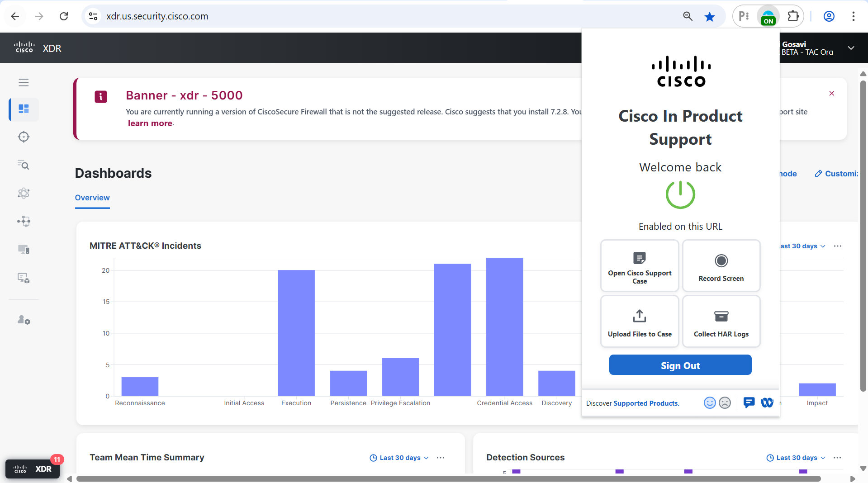868x483 pixels.
Task: Click the Reconnaissance bar in the chart
Action: click(140, 386)
